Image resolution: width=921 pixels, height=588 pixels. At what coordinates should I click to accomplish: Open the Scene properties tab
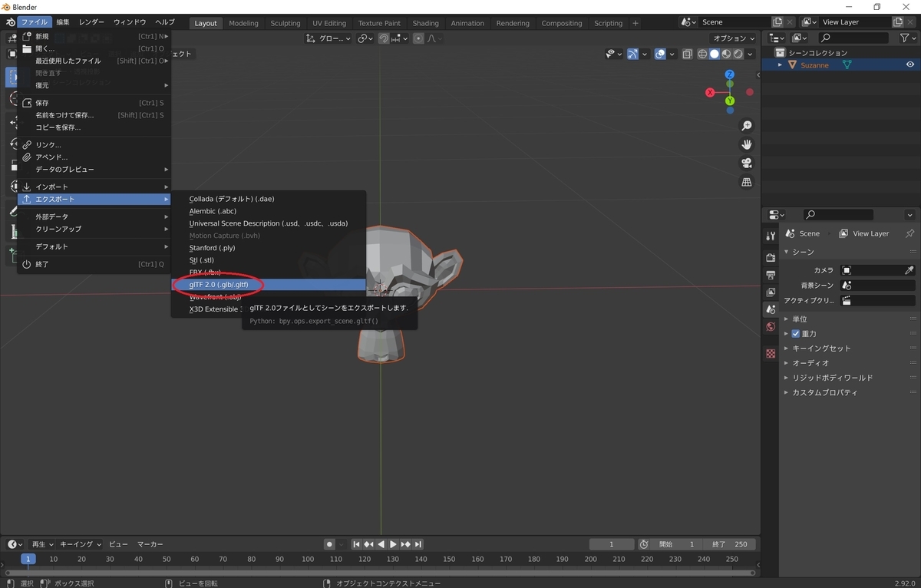(x=771, y=309)
